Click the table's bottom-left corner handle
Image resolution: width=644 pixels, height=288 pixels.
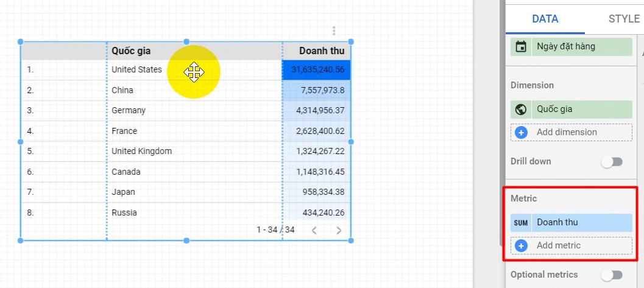point(20,241)
